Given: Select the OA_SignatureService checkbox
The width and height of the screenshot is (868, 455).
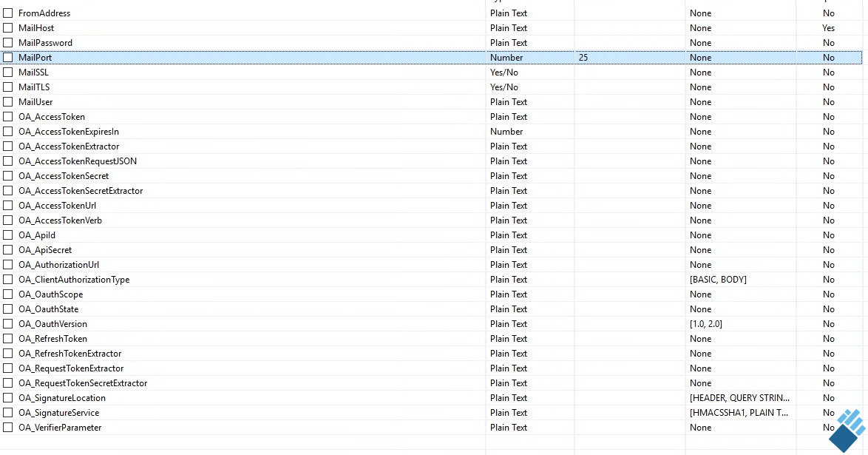Looking at the screenshot, I should [x=7, y=413].
